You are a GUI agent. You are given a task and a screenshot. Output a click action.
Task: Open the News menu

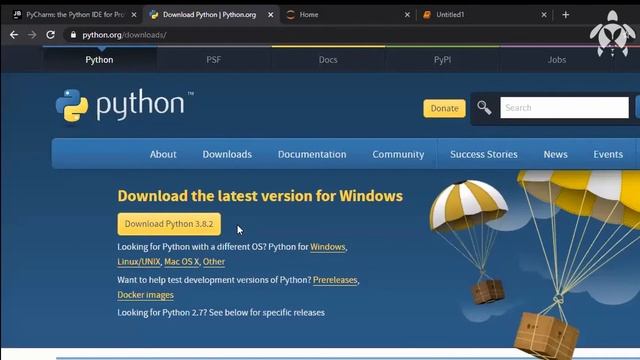[x=555, y=154]
